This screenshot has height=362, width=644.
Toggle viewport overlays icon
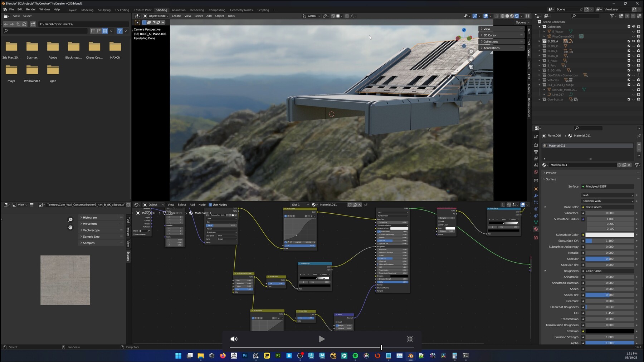pyautogui.click(x=486, y=16)
